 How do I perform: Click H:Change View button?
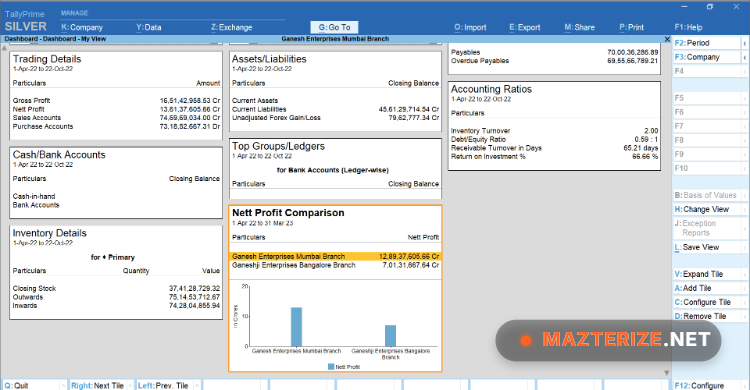click(x=707, y=209)
